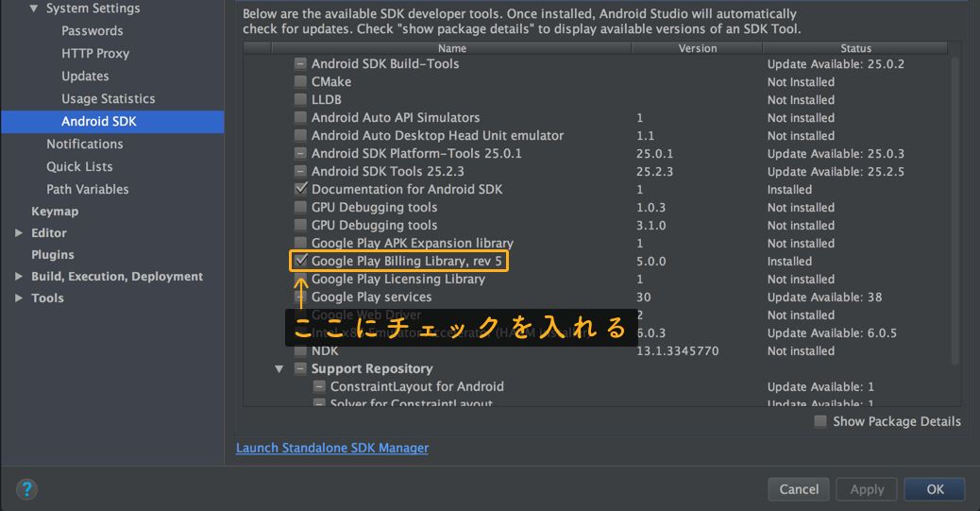Click the Apply button

867,489
